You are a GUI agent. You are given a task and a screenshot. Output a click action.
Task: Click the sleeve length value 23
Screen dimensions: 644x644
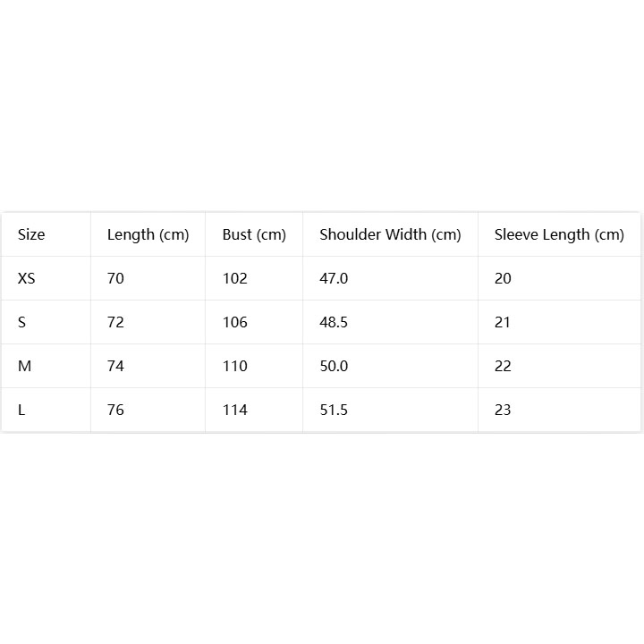(x=503, y=410)
